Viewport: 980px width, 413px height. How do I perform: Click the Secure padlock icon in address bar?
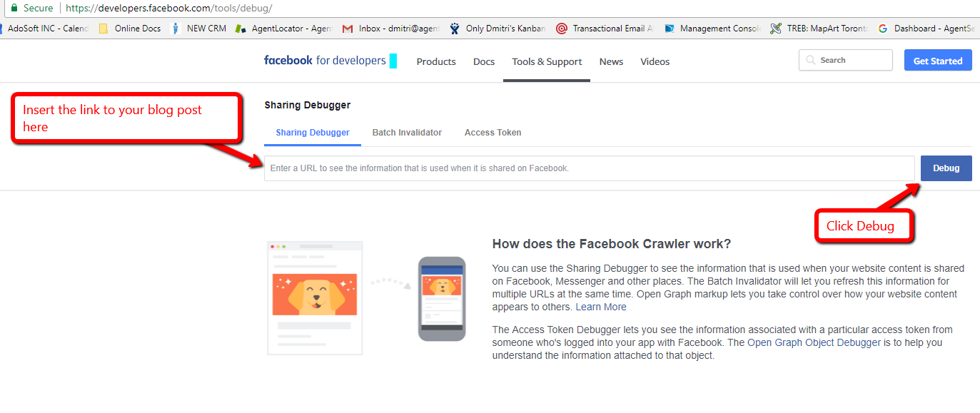(14, 8)
